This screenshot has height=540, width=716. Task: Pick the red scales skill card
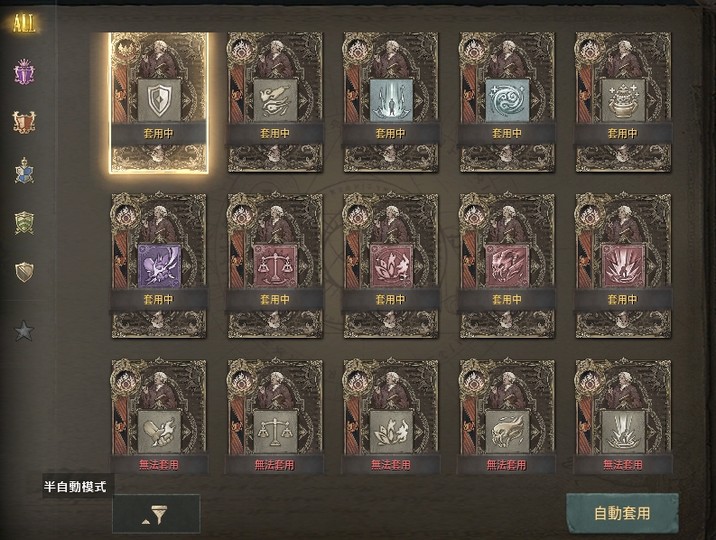click(275, 266)
